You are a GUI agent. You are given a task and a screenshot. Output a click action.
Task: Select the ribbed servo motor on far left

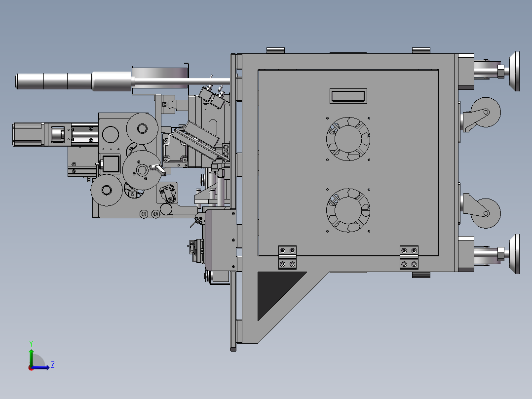pyautogui.click(x=28, y=134)
